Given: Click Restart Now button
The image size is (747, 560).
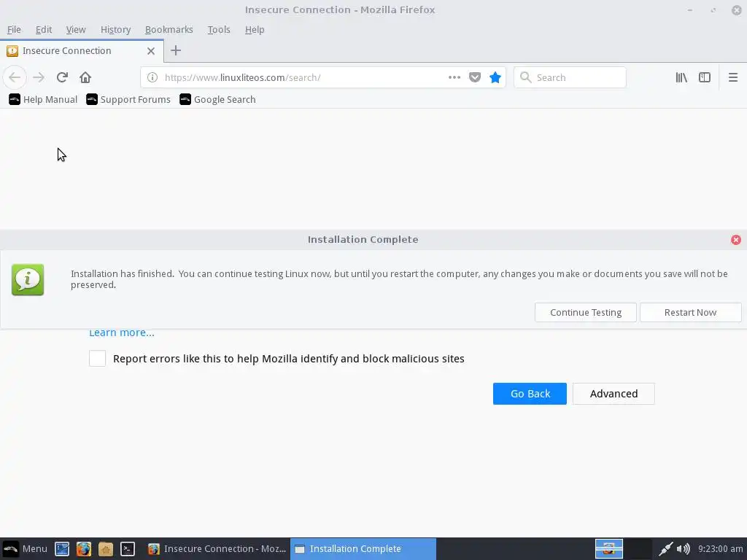Looking at the screenshot, I should (x=690, y=312).
